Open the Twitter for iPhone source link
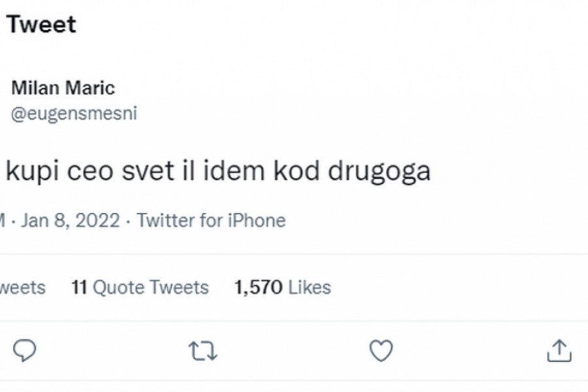This screenshot has height=392, width=588. (x=211, y=220)
